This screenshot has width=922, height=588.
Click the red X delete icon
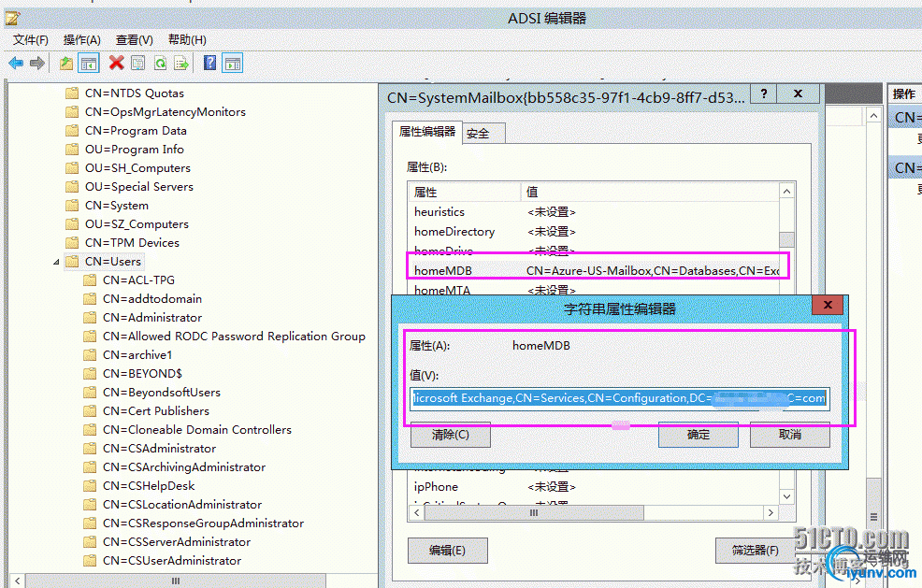(x=117, y=63)
